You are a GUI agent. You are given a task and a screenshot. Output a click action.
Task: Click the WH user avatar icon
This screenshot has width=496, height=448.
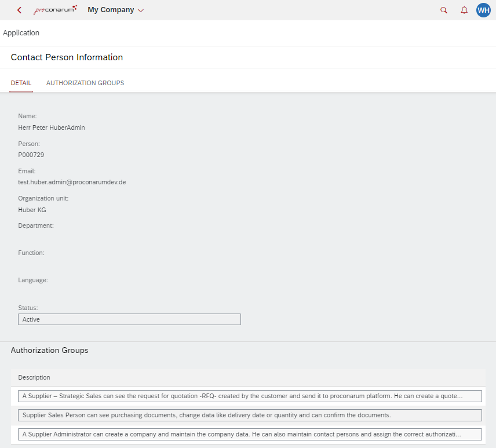pyautogui.click(x=483, y=10)
